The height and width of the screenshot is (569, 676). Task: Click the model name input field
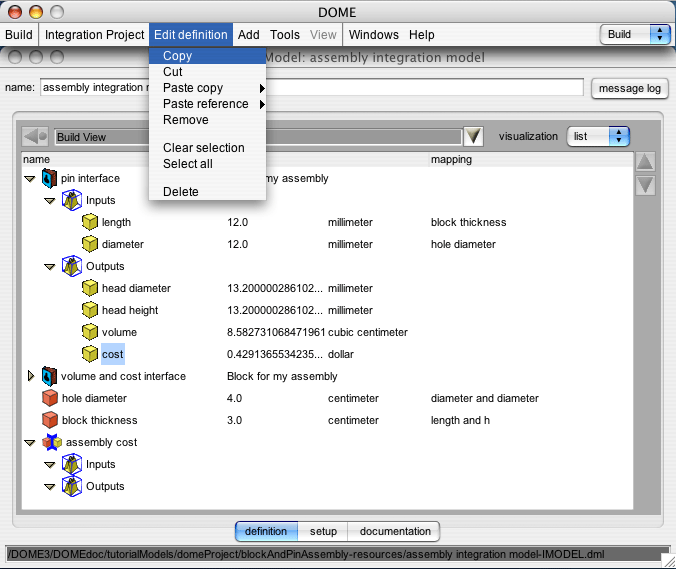pyautogui.click(x=312, y=88)
